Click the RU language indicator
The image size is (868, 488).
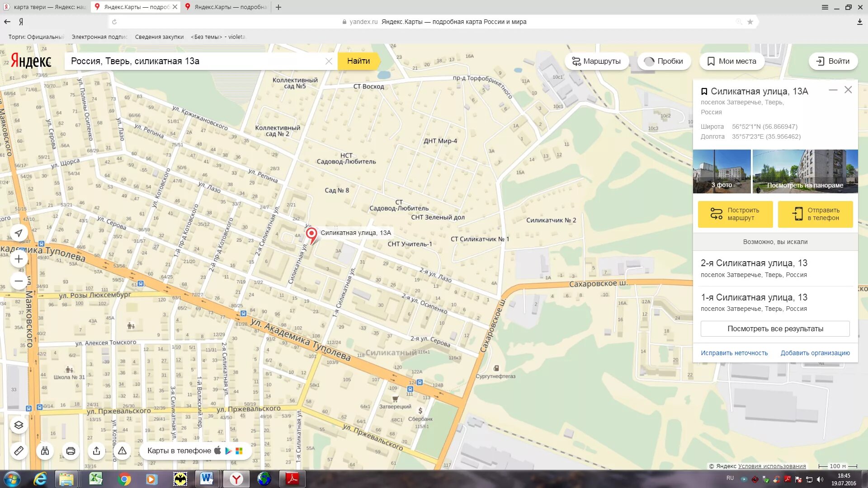(730, 478)
